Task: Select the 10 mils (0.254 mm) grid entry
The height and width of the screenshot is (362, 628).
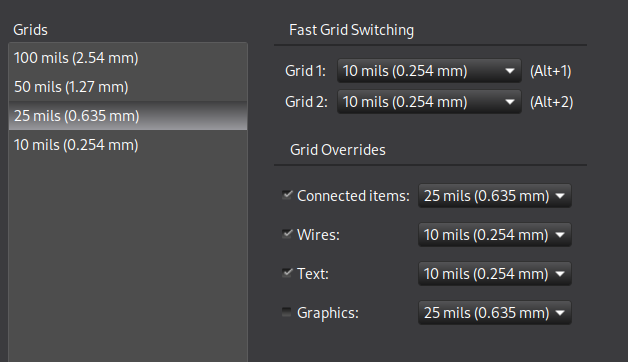Action: (128, 145)
